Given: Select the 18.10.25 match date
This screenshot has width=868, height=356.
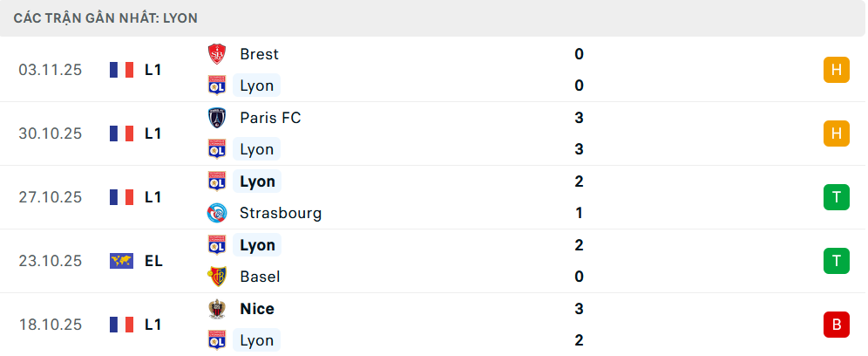Looking at the screenshot, I should point(50,325).
